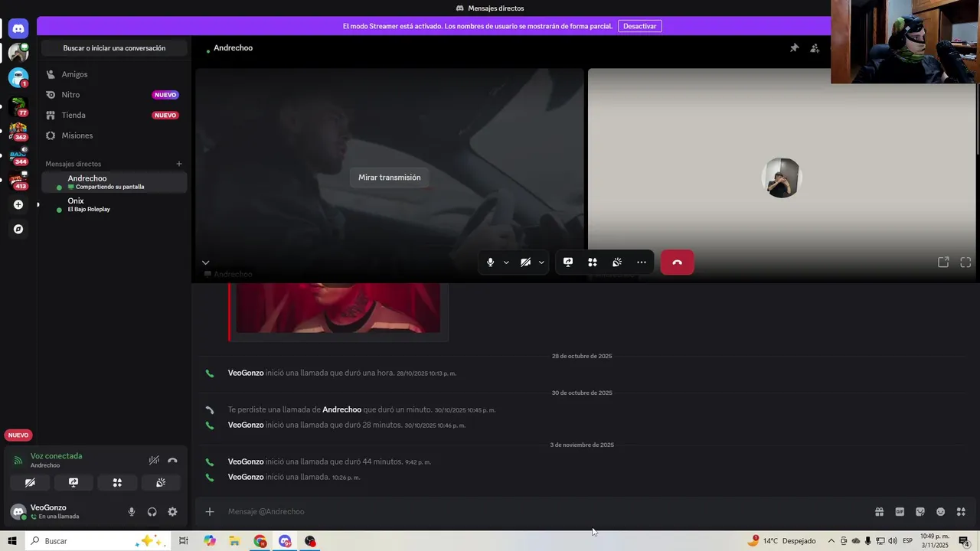Screen dimensions: 980x551
Task: Open the Amigos tab
Action: (114, 74)
